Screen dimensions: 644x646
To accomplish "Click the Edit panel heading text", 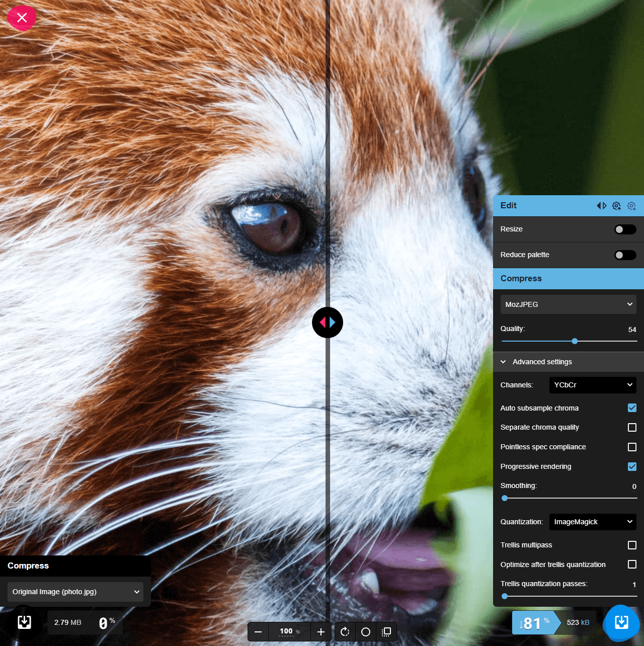I will coord(509,206).
